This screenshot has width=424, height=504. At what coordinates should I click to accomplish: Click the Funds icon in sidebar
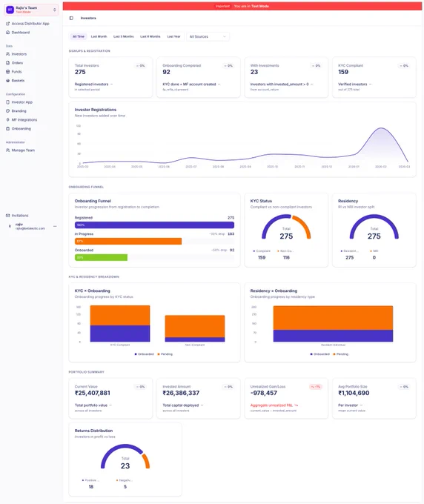(x=7, y=72)
